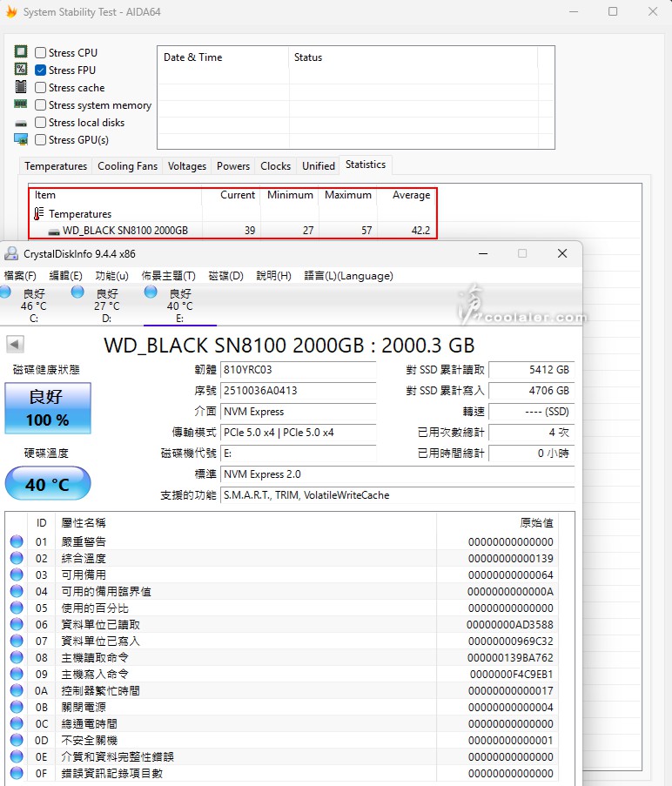This screenshot has height=786, width=672.
Task: Click the NVM Express interface field
Action: coord(298,412)
